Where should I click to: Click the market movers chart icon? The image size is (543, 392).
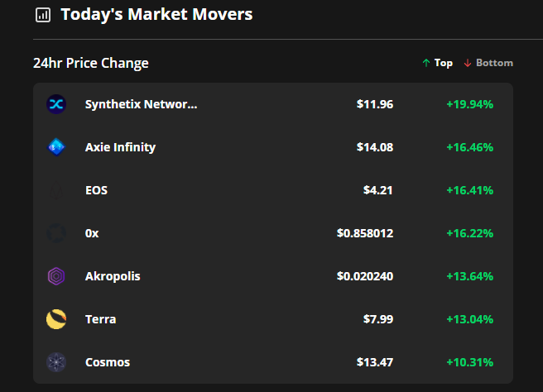(x=43, y=15)
